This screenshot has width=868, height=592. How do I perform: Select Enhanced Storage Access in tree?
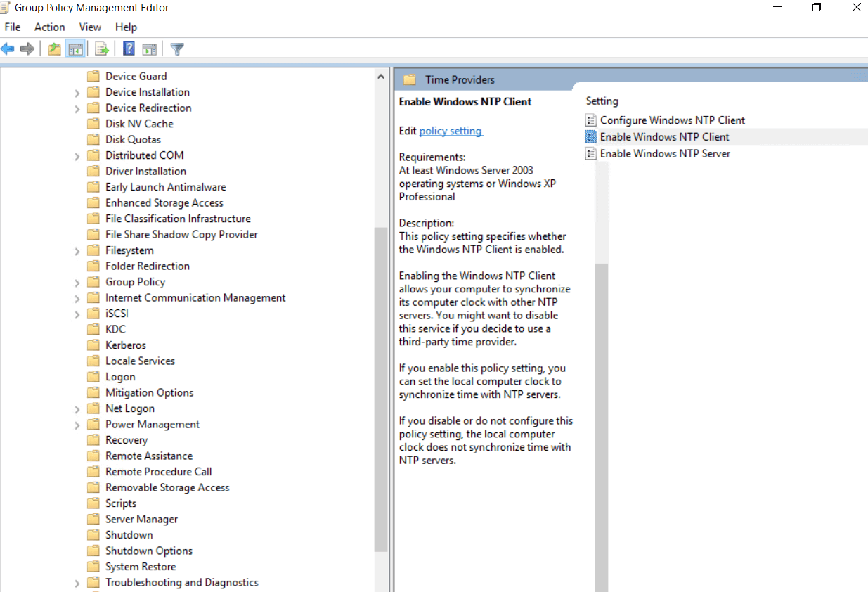164,202
